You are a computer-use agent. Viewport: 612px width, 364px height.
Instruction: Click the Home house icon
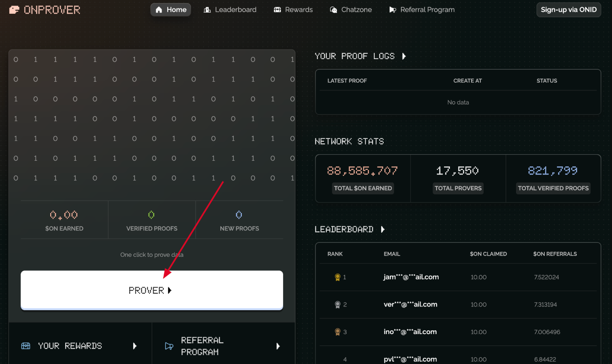159,10
